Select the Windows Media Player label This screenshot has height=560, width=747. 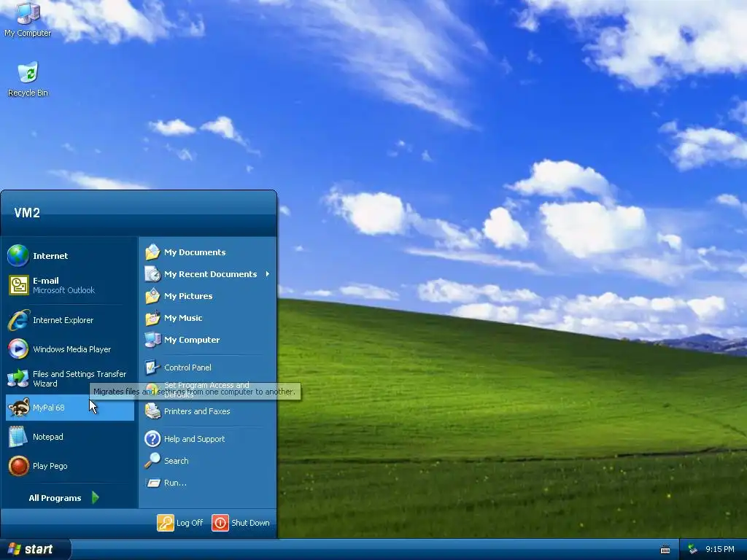[72, 349]
